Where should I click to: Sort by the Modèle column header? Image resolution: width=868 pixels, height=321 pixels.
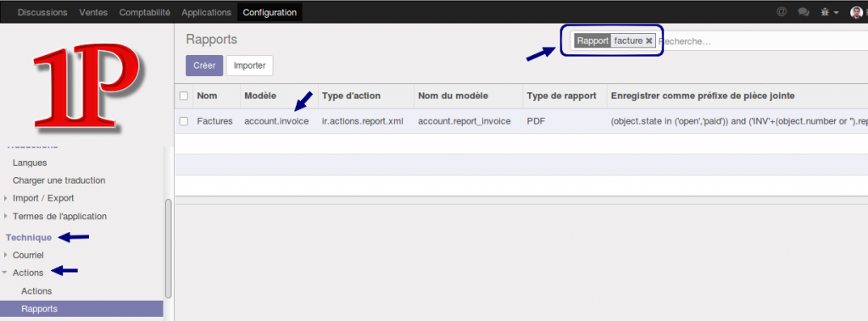[260, 96]
